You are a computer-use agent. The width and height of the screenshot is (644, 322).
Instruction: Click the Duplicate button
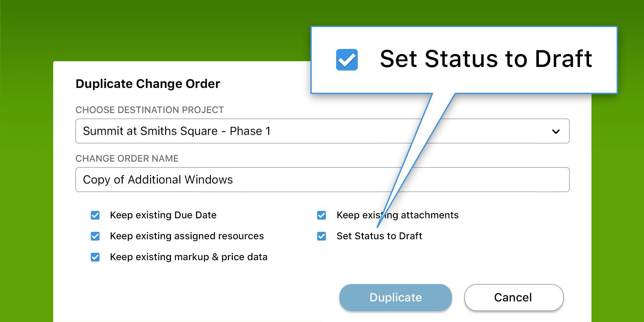click(395, 298)
